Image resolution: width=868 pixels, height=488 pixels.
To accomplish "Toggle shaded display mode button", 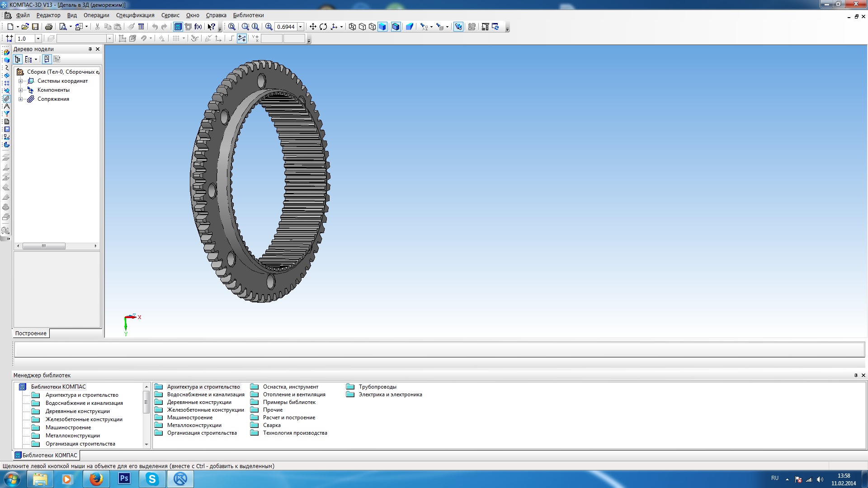I will [382, 27].
